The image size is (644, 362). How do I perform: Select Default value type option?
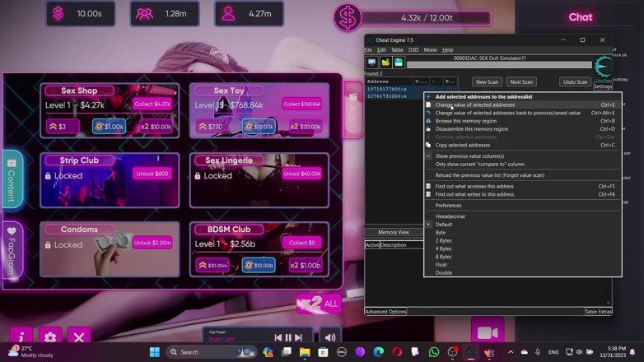522,225
